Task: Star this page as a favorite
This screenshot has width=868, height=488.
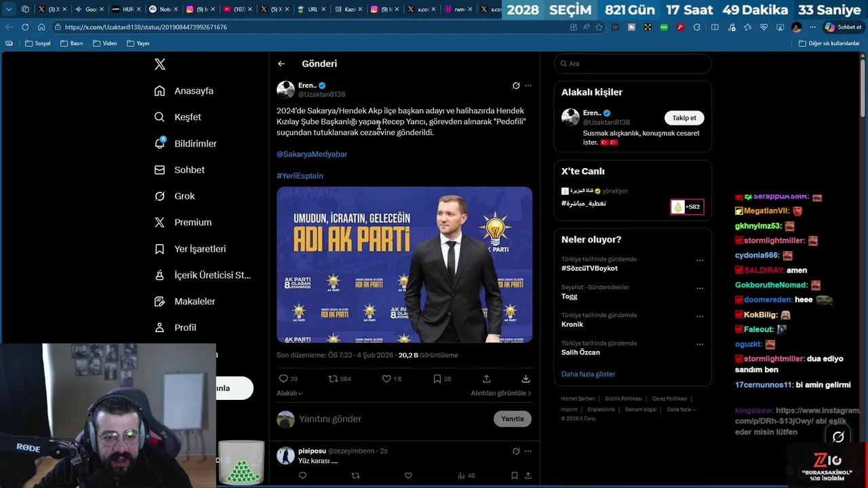Action: tap(600, 27)
